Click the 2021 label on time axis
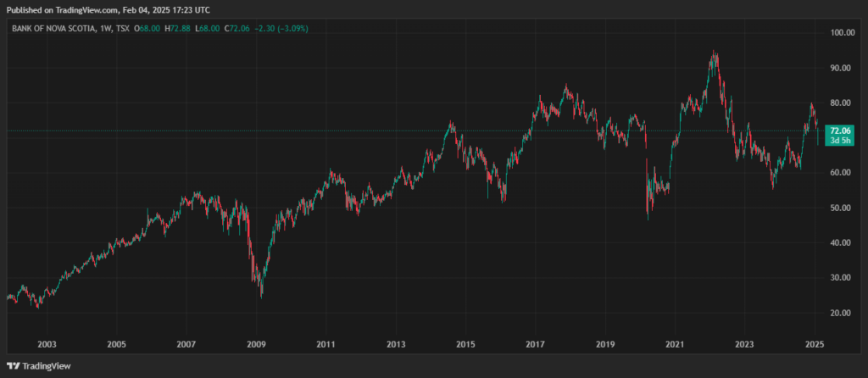This screenshot has height=378, width=868. click(x=675, y=344)
